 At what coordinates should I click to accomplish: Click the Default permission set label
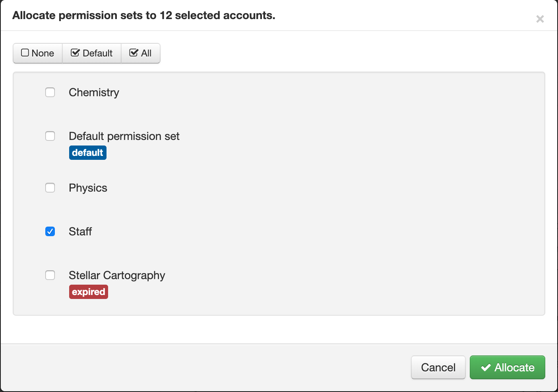[x=124, y=136]
